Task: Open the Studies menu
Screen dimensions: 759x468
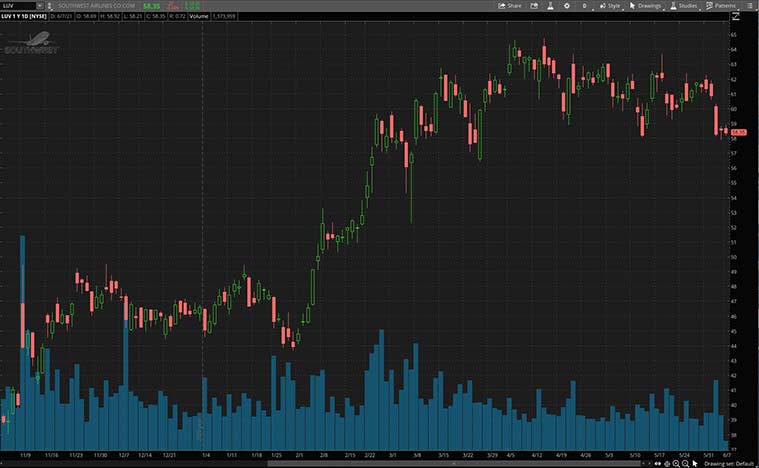Action: [x=683, y=6]
